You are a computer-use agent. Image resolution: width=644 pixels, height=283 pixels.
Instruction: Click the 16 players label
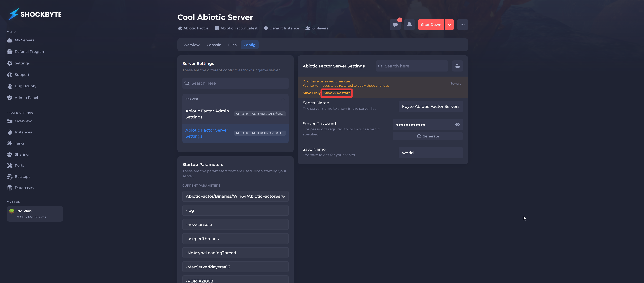[317, 28]
